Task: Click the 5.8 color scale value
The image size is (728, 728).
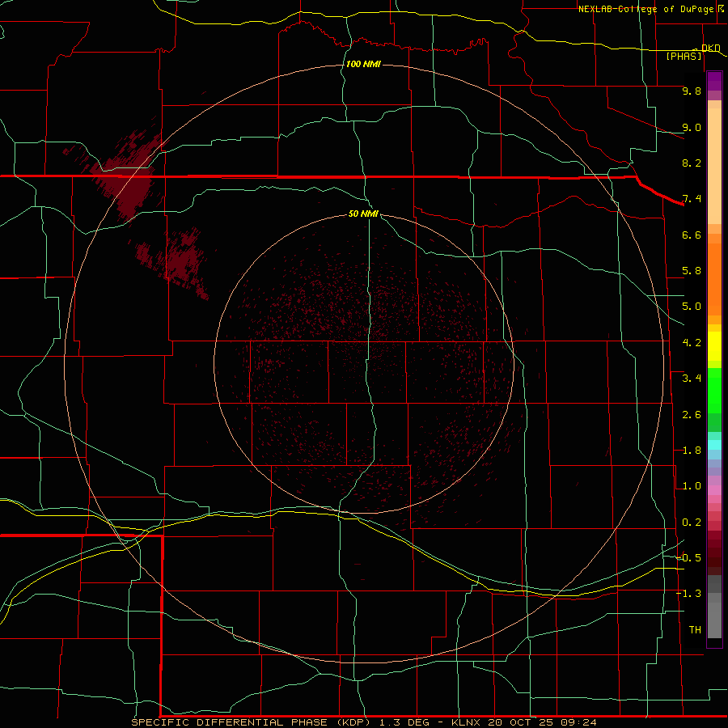Action: coord(692,271)
